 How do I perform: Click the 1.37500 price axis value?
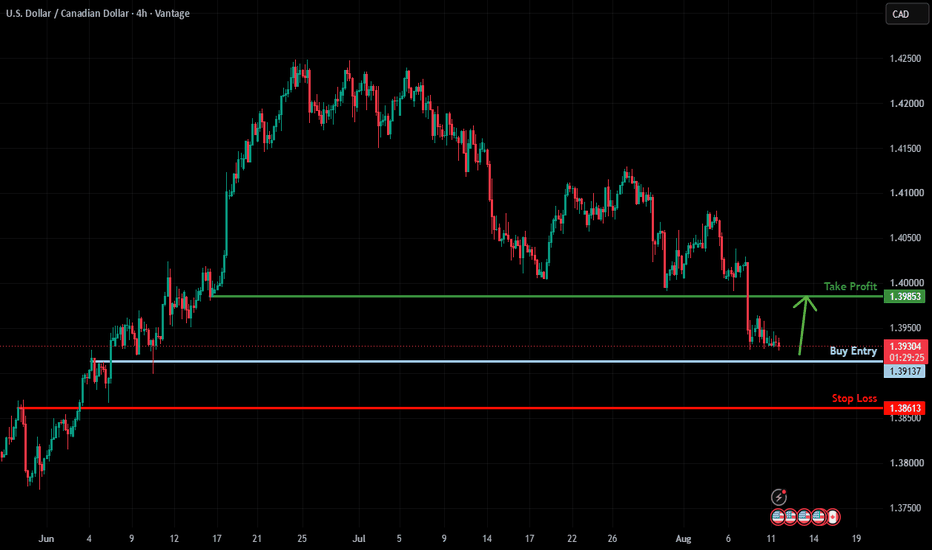coord(906,507)
